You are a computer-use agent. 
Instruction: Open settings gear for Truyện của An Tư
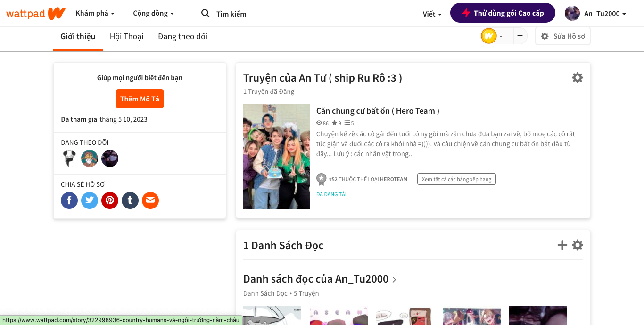[x=577, y=78]
